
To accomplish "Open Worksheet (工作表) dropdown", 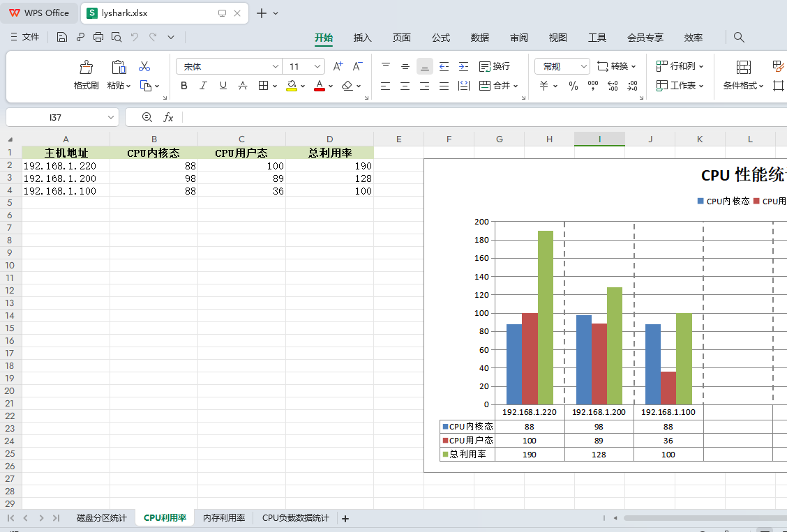I will [680, 86].
